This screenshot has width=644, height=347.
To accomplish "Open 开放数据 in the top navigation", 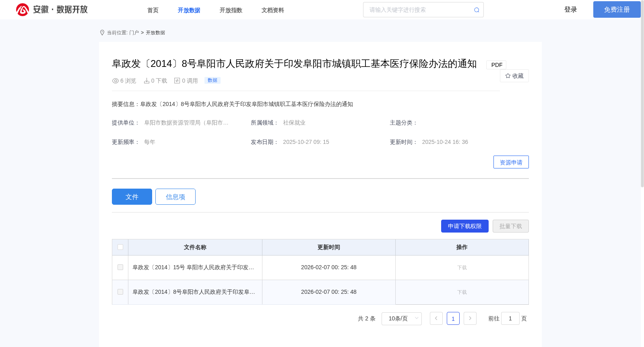I will click(189, 10).
